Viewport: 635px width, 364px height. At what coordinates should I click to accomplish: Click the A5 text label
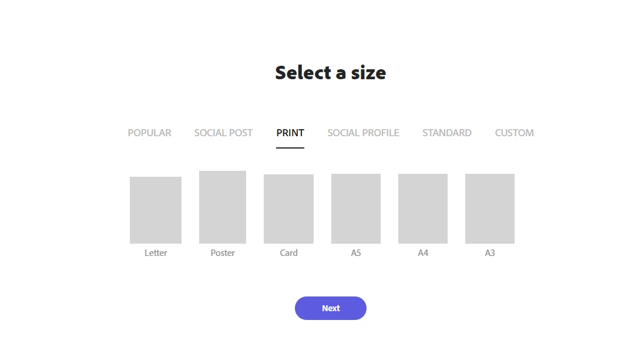point(356,253)
